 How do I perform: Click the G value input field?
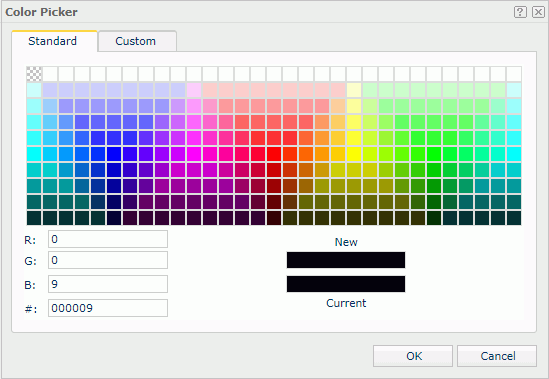click(x=108, y=260)
